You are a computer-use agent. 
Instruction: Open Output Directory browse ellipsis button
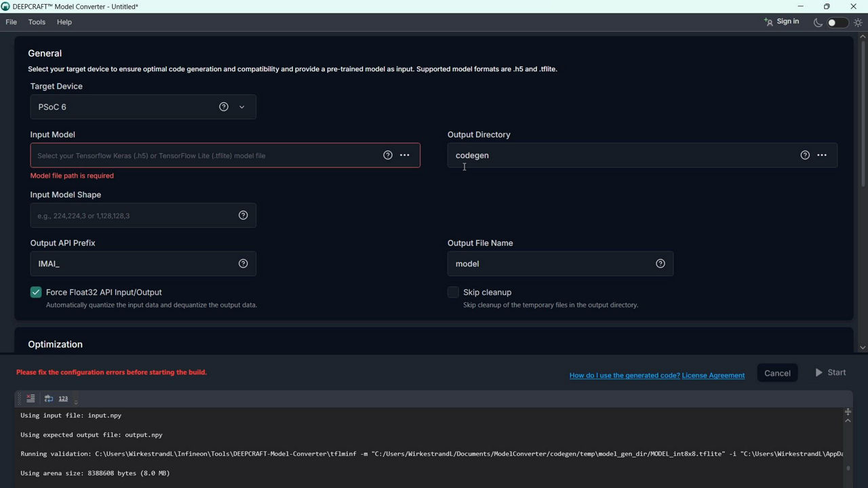pyautogui.click(x=822, y=155)
